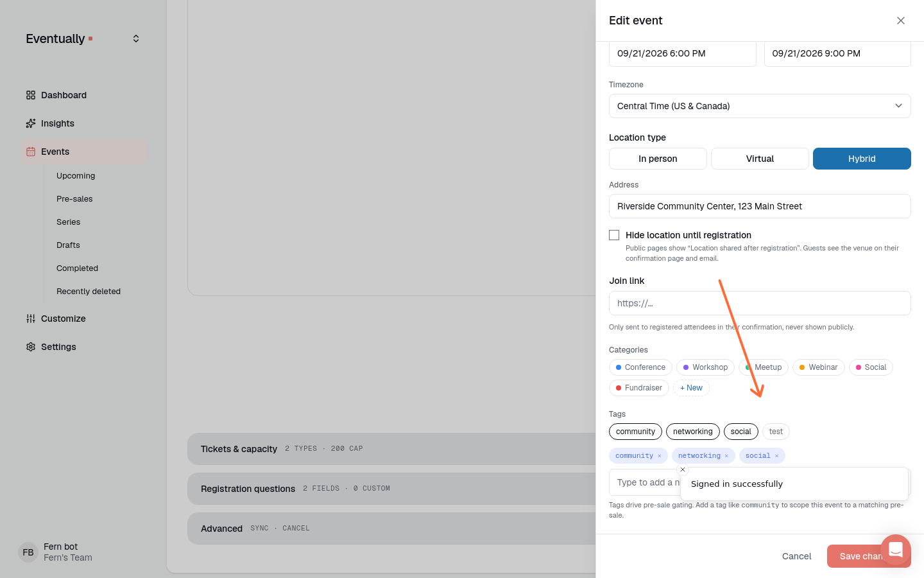Expand the Advanced section
This screenshot has width=924, height=578.
(391, 529)
